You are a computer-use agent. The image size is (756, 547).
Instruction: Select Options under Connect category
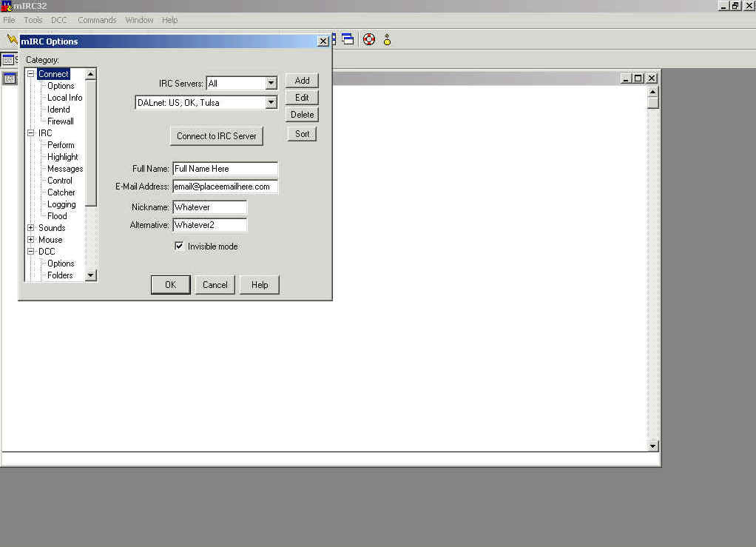61,86
